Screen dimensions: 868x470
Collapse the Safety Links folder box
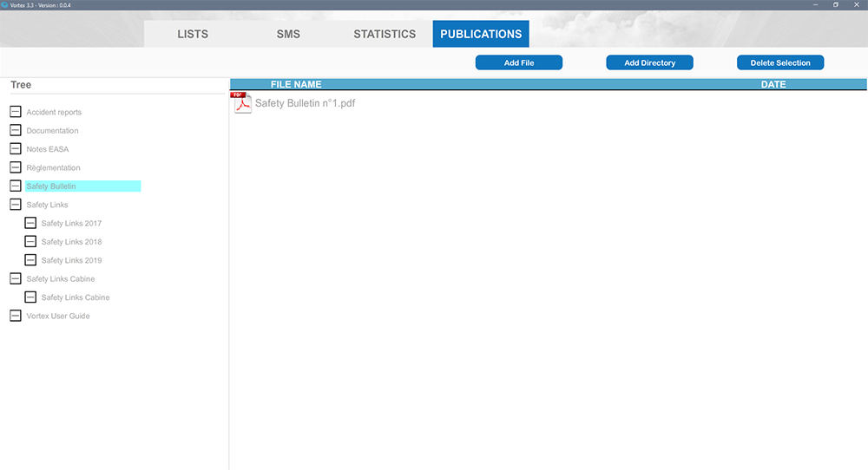point(16,205)
